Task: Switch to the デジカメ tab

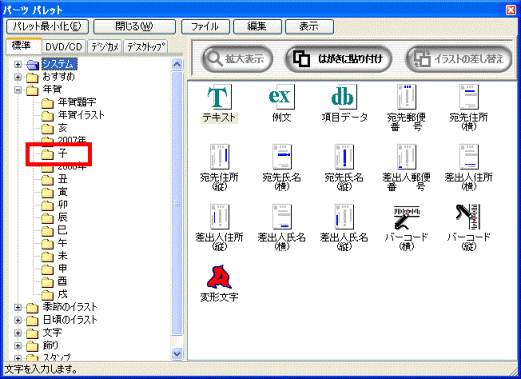Action: coord(105,47)
